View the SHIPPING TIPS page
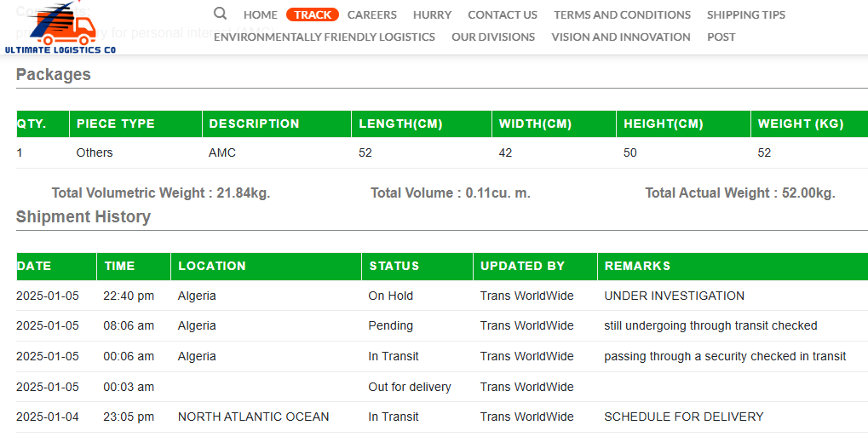 (x=745, y=15)
